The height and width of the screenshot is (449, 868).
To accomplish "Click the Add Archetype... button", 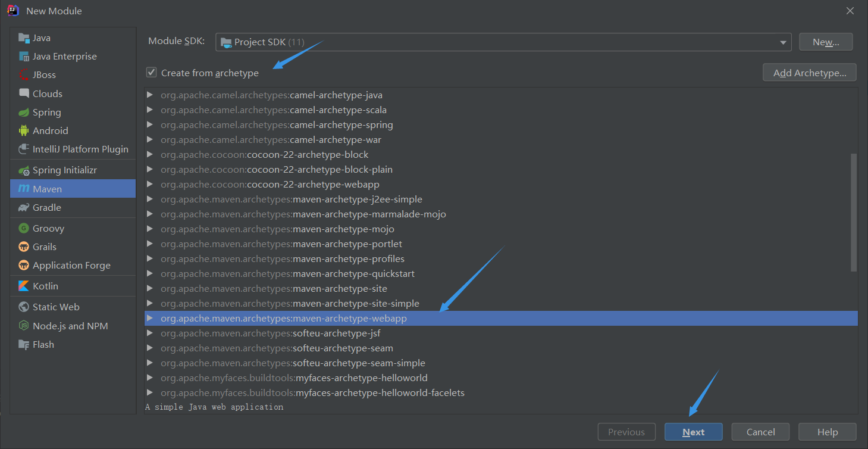I will (810, 73).
